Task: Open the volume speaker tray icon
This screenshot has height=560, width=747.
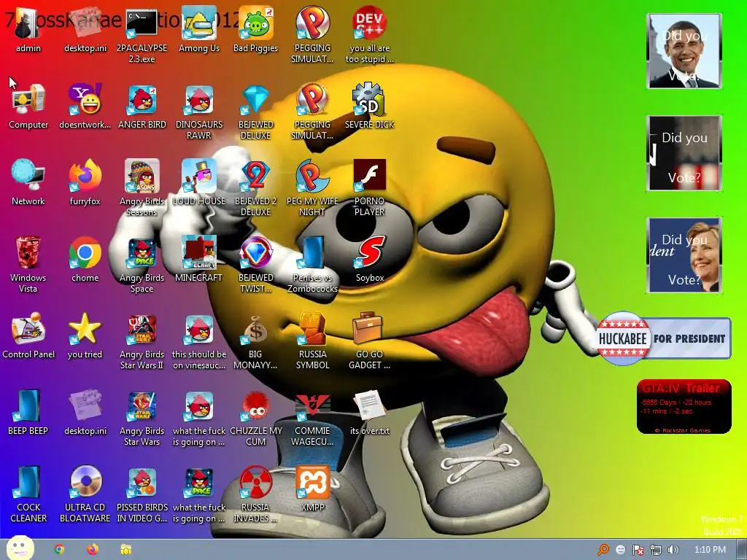Action: click(673, 550)
